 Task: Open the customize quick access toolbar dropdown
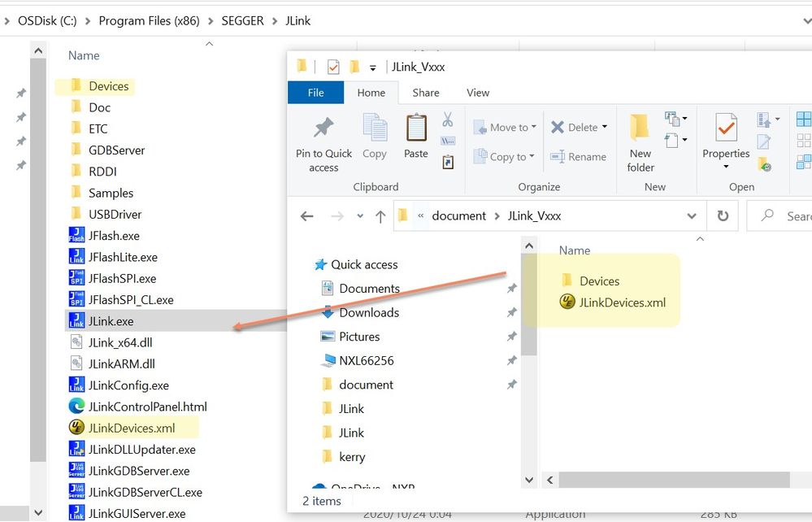[372, 67]
